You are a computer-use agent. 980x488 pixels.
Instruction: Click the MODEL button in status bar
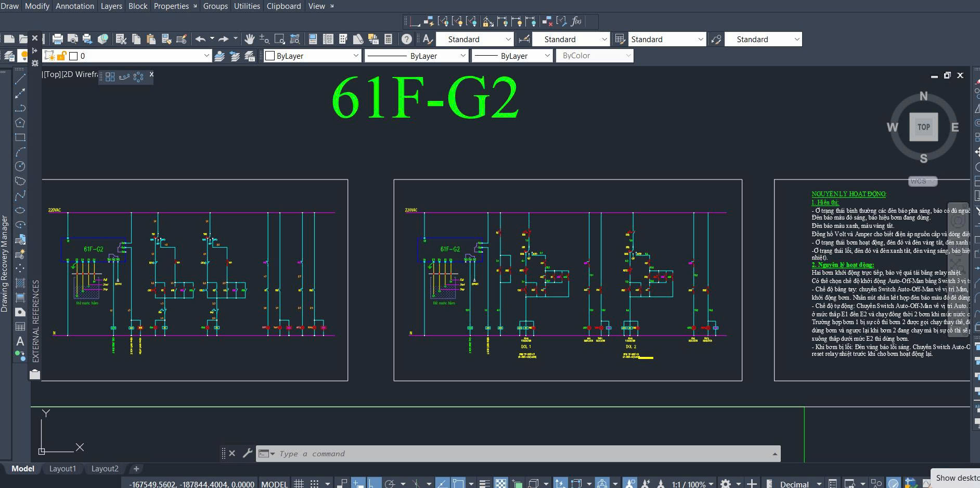(x=274, y=484)
